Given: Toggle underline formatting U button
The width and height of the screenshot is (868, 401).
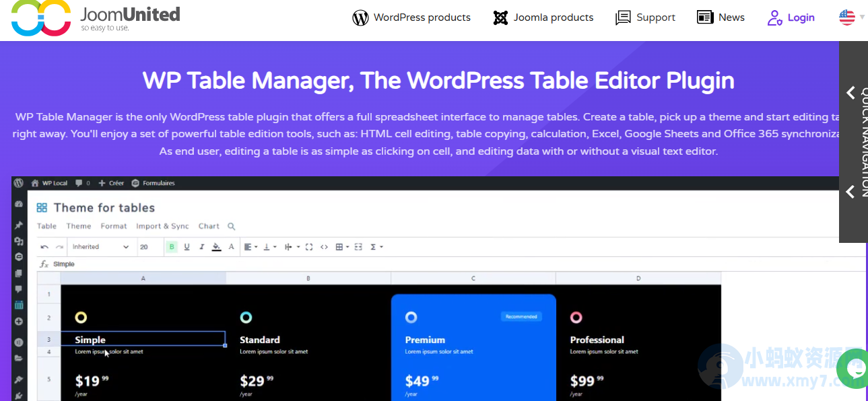Looking at the screenshot, I should [x=187, y=247].
